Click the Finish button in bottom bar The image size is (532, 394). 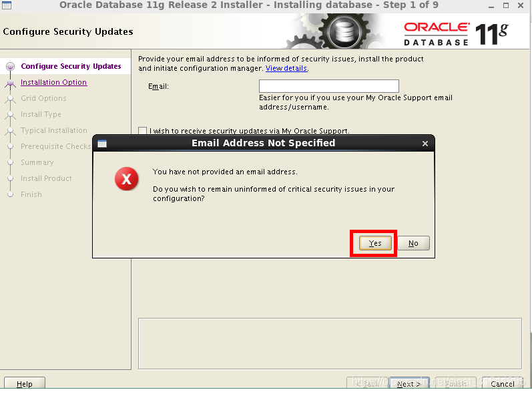click(x=456, y=383)
